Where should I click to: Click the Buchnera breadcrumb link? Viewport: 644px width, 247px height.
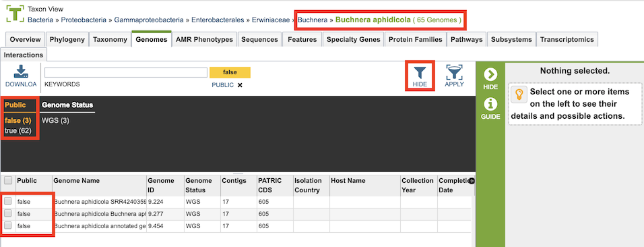313,20
